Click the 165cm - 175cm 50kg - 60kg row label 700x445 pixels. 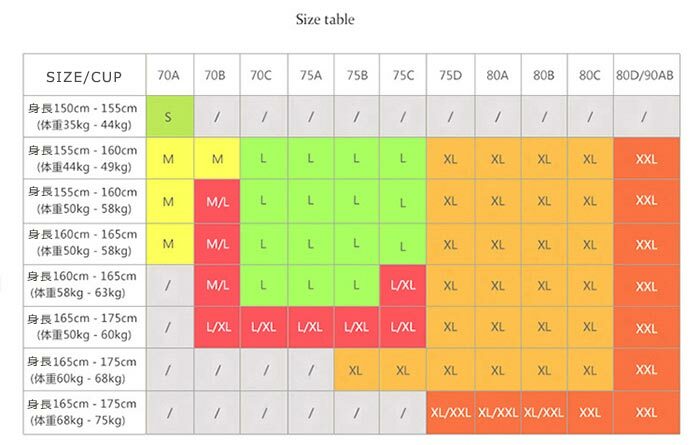tap(84, 327)
